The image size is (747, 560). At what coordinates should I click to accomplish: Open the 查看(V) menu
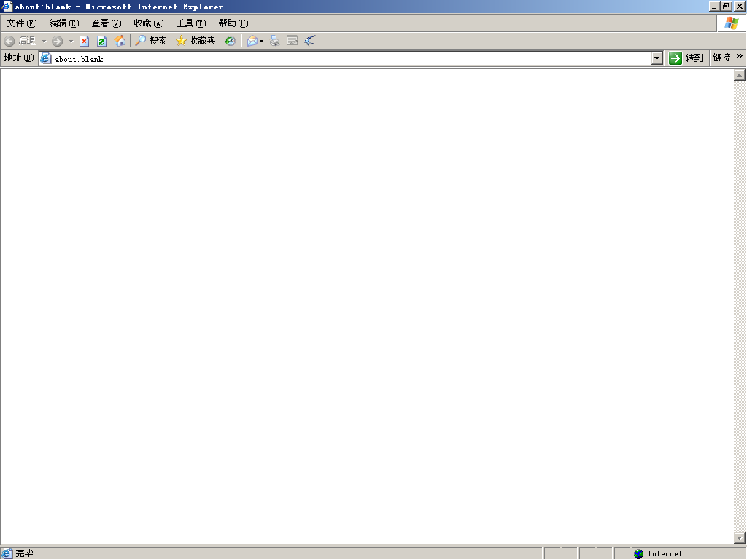pos(107,23)
